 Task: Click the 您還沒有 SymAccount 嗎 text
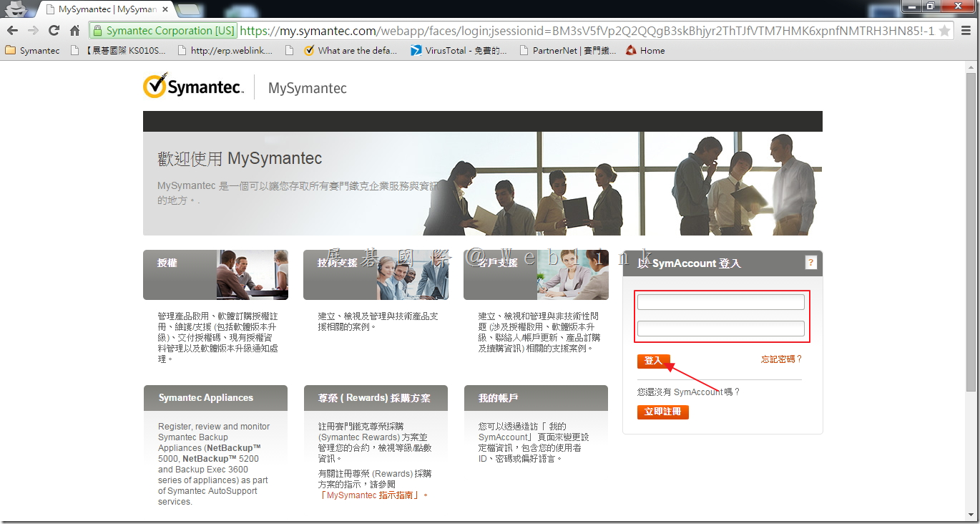(689, 392)
